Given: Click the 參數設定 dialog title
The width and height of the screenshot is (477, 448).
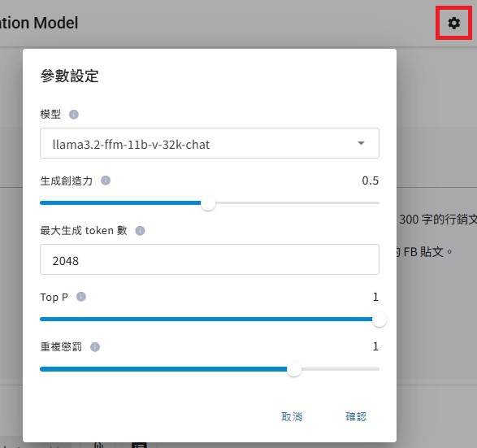Looking at the screenshot, I should point(69,76).
